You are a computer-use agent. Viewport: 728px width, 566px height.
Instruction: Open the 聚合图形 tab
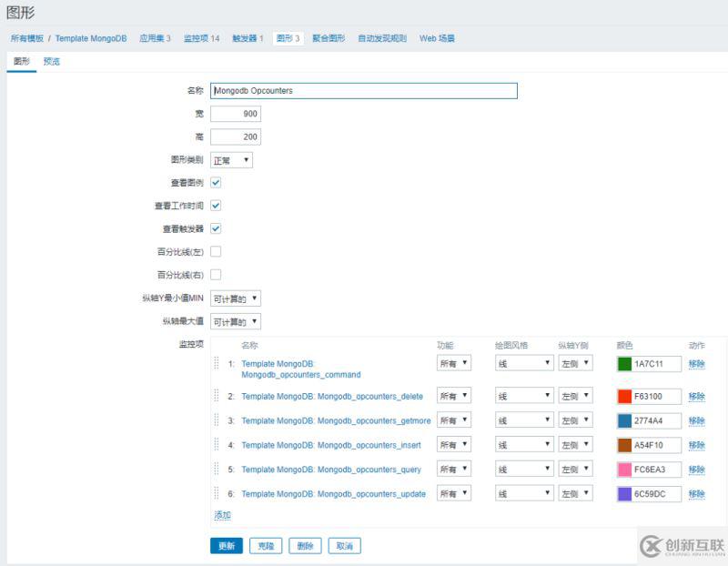[329, 38]
